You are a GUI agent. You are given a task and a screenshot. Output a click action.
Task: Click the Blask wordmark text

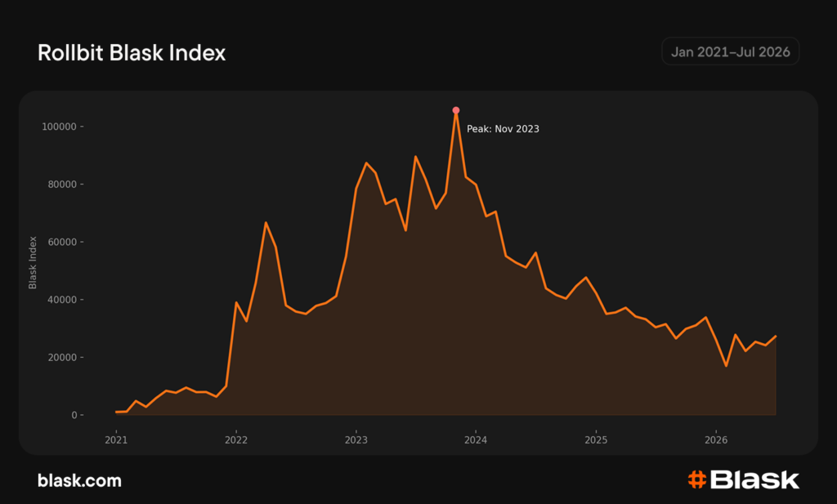[x=754, y=479]
